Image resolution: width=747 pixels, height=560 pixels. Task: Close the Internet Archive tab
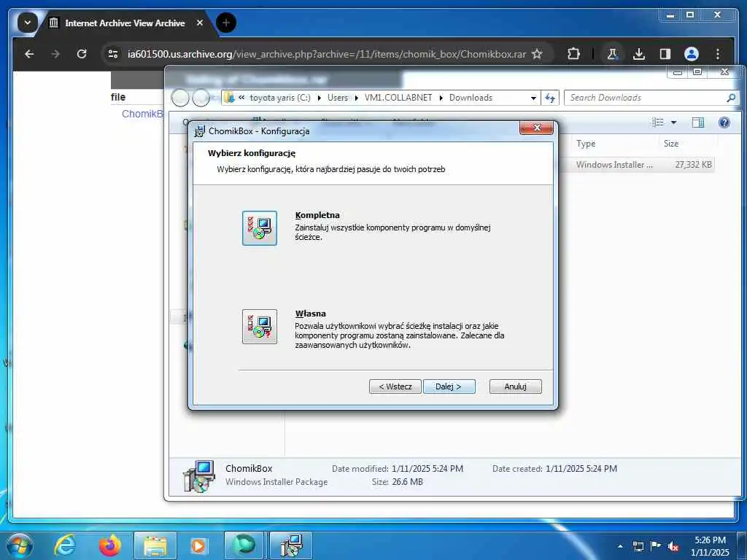tap(200, 23)
